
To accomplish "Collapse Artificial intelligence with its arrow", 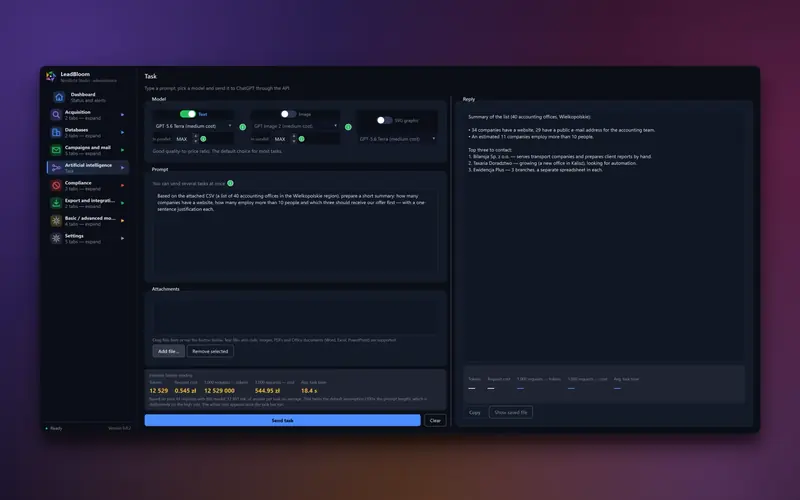I will [122, 168].
